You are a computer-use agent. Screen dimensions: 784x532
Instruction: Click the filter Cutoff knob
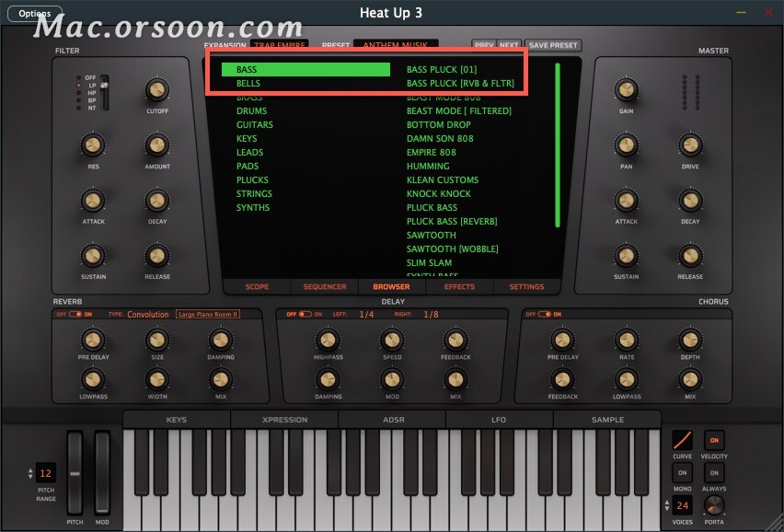point(157,90)
